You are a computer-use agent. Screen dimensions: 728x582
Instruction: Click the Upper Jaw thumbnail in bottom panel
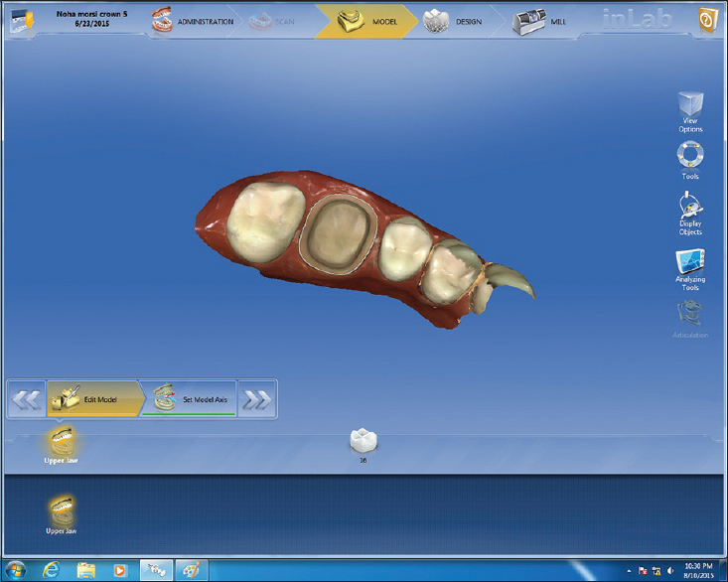point(61,512)
